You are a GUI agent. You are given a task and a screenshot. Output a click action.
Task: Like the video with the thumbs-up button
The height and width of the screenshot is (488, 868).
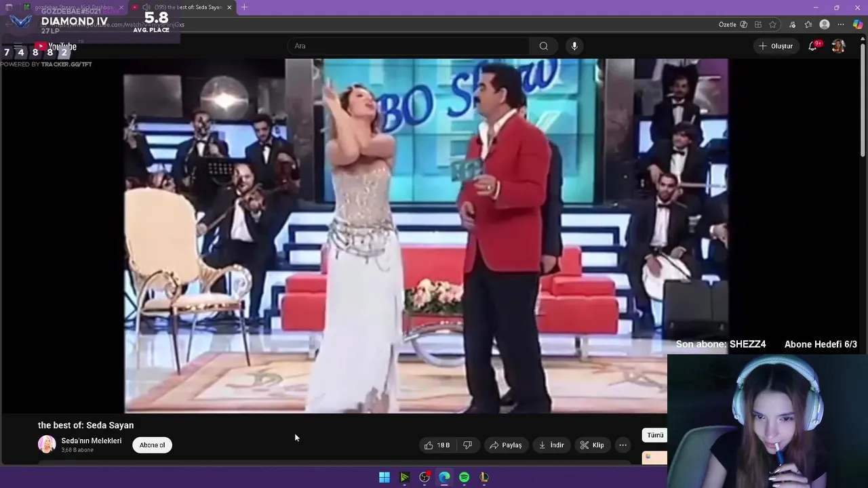[x=437, y=445]
